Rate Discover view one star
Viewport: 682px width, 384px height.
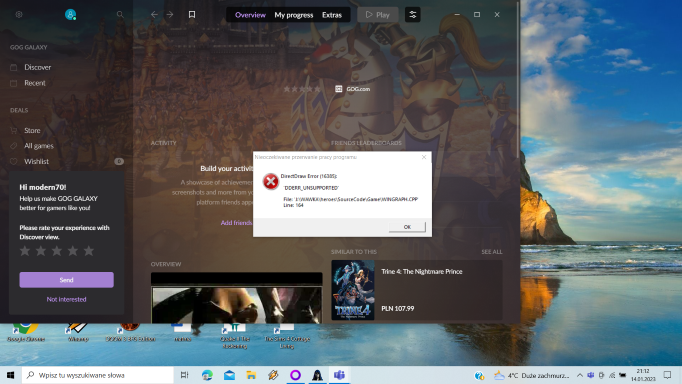25,250
